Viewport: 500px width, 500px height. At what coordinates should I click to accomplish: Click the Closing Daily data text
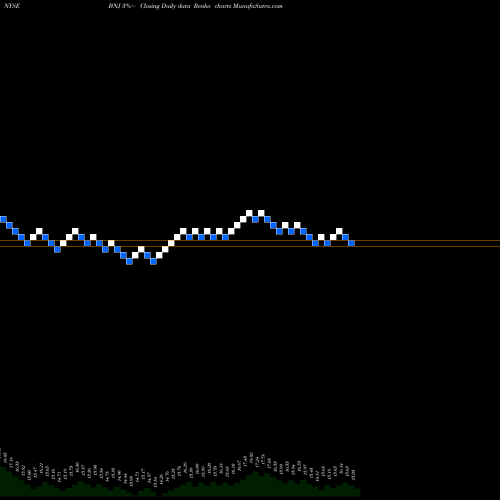[165, 6]
